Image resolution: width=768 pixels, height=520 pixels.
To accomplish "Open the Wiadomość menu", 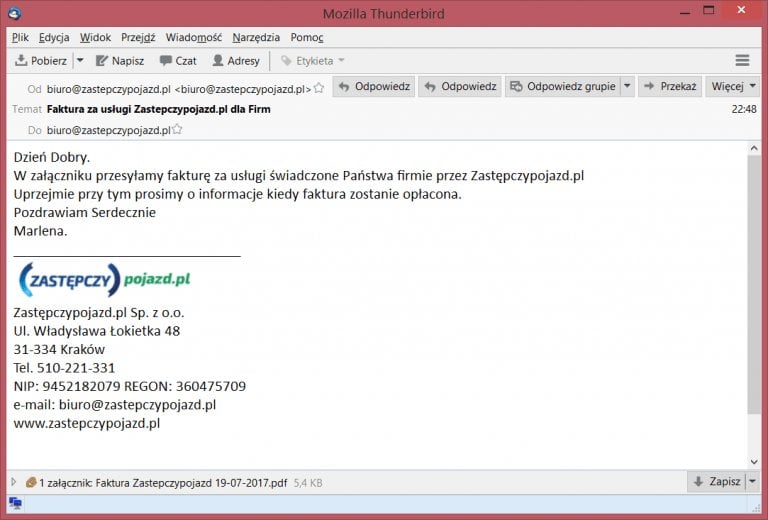I will pos(193,37).
